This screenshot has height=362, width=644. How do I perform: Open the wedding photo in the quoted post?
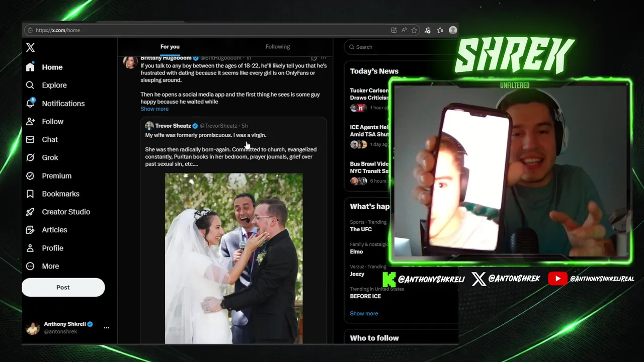tap(234, 258)
